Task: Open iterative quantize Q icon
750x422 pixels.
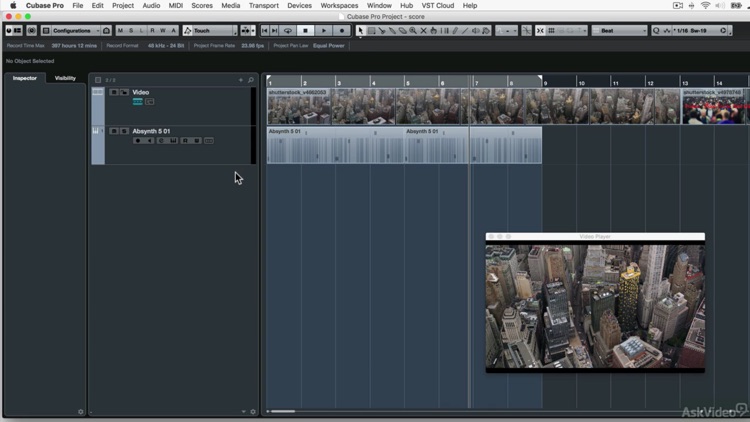Action: point(656,31)
